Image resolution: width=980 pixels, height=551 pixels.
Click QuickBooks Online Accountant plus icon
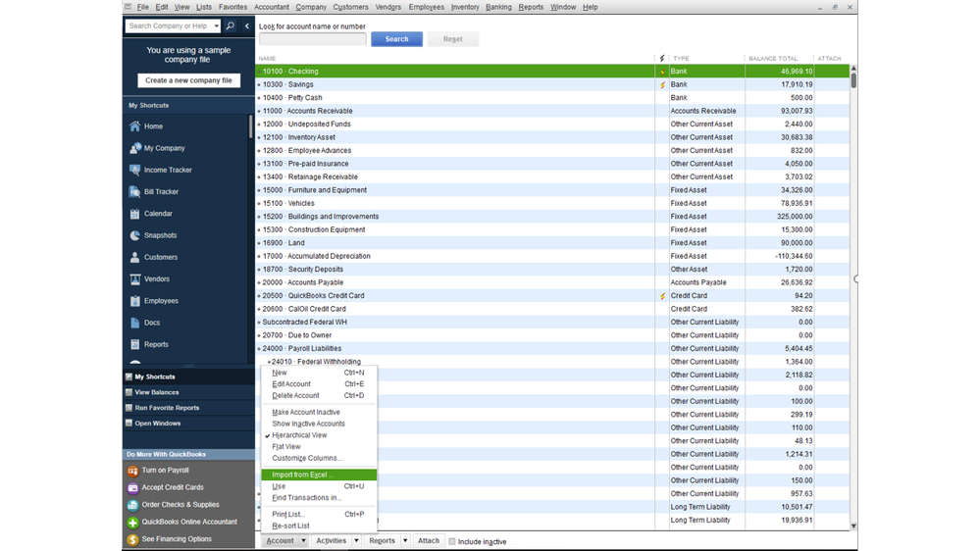132,523
